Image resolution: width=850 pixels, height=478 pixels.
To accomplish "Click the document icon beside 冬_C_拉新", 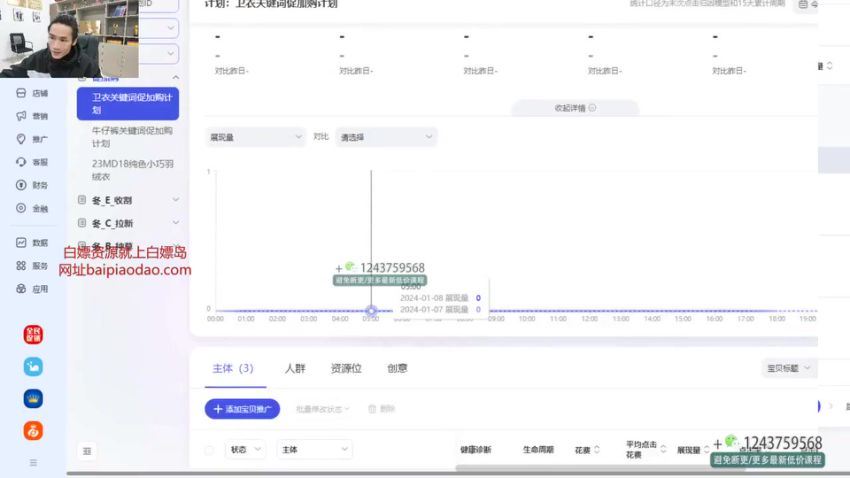I will (82, 223).
